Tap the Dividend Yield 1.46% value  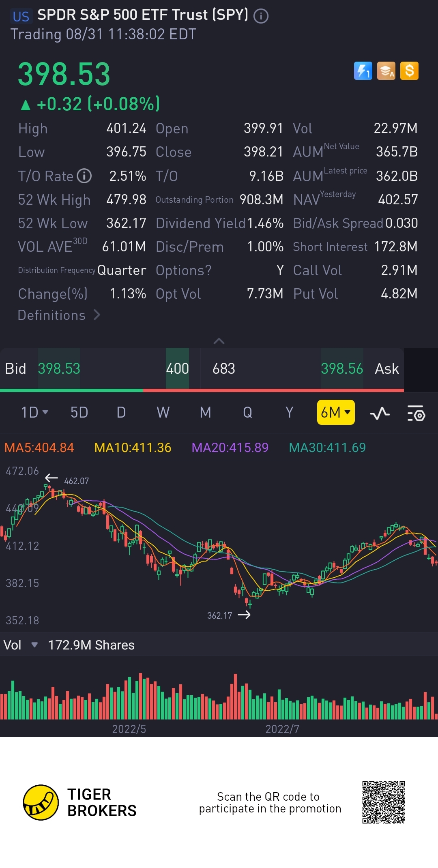pos(265,223)
